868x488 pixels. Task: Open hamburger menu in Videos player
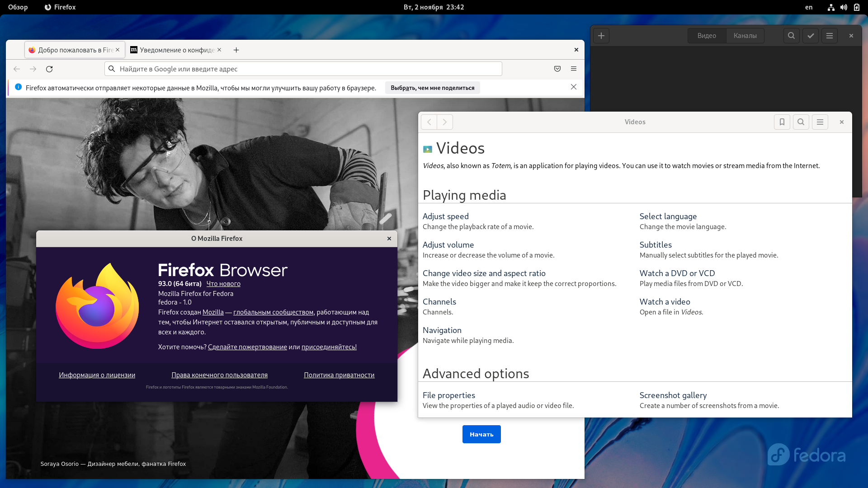coord(830,36)
